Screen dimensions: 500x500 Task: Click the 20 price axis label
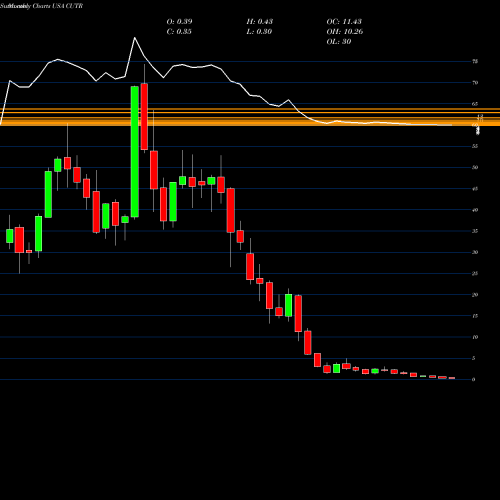(x=475, y=295)
